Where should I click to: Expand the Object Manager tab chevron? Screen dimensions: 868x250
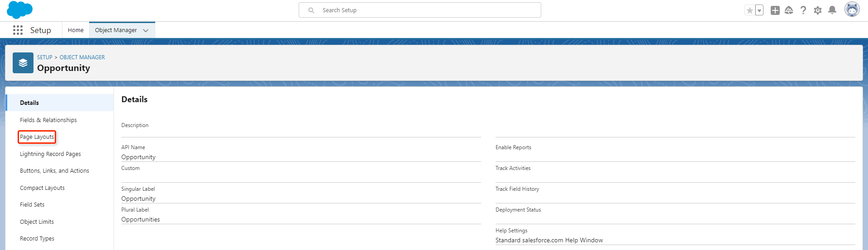146,31
